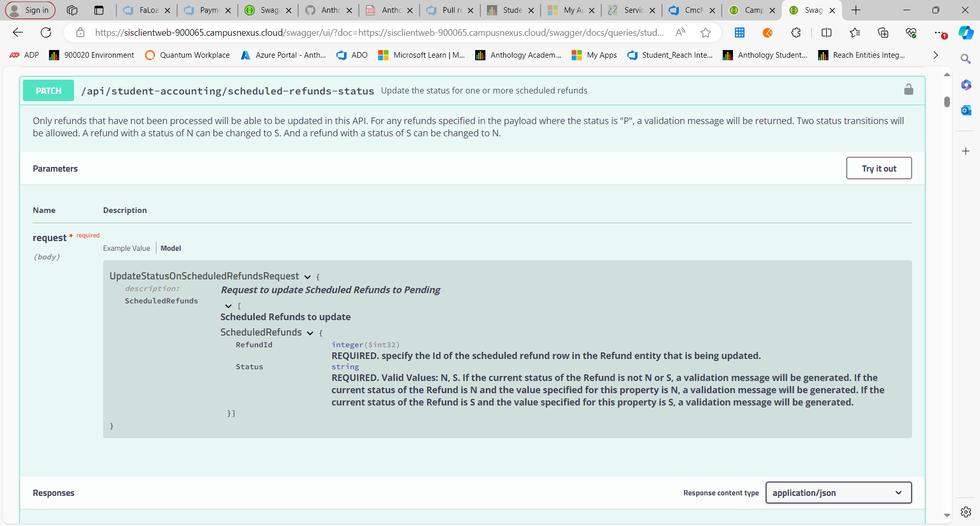Viewport: 980px width, 526px height.
Task: Click the Try it out button
Action: [879, 169]
